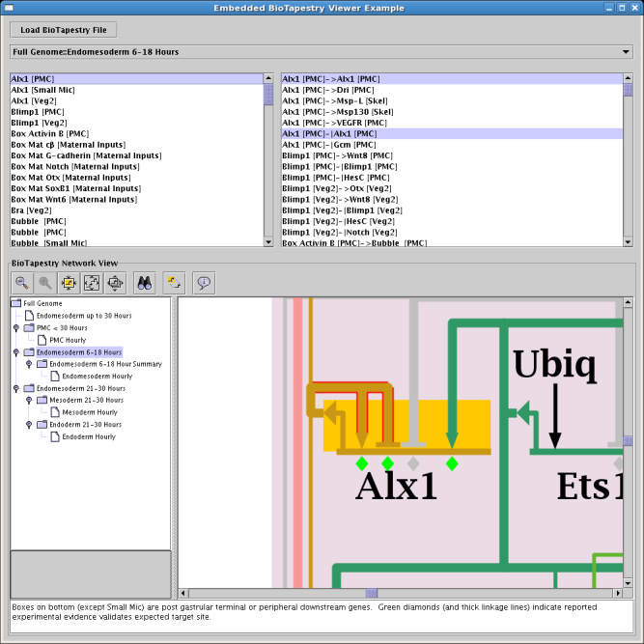Select Endomesoderm up to 30 Hours in tree
This screenshot has width=644, height=644.
tap(83, 316)
